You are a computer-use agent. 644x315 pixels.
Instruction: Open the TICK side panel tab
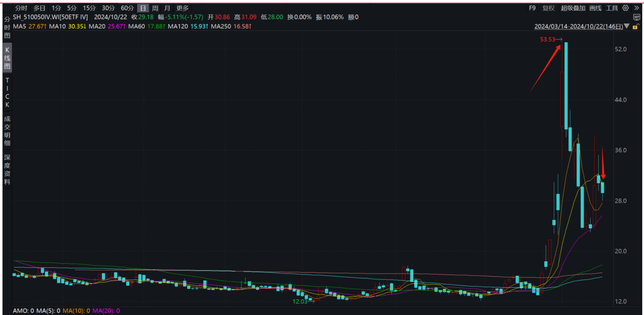point(7,93)
